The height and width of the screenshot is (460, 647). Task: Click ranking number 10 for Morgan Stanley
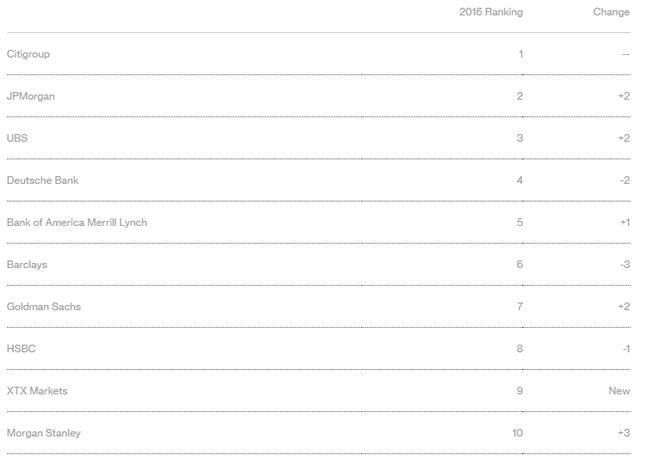tap(518, 433)
